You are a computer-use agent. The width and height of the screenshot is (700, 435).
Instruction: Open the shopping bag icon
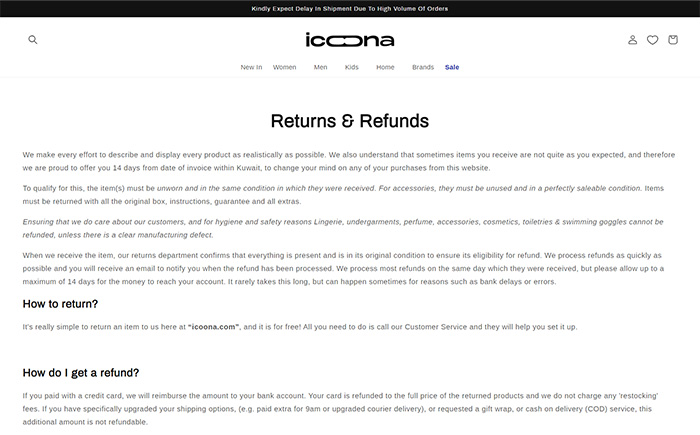click(x=673, y=40)
